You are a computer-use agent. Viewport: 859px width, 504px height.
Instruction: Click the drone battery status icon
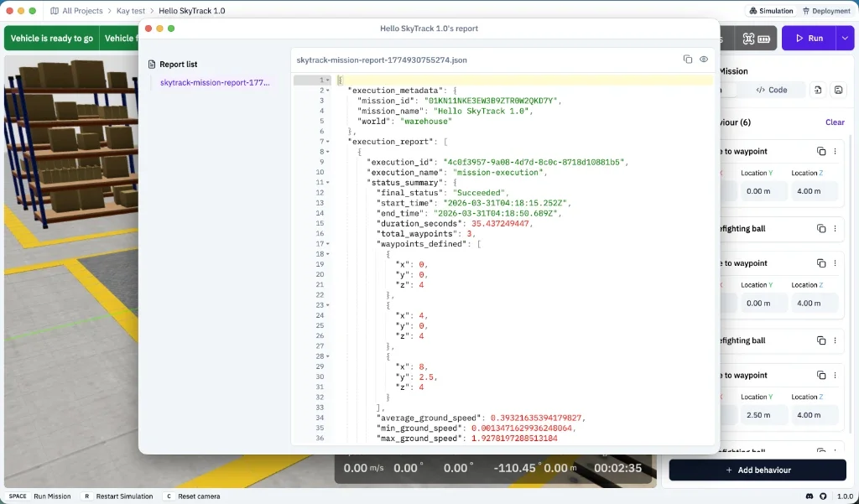[763, 39]
